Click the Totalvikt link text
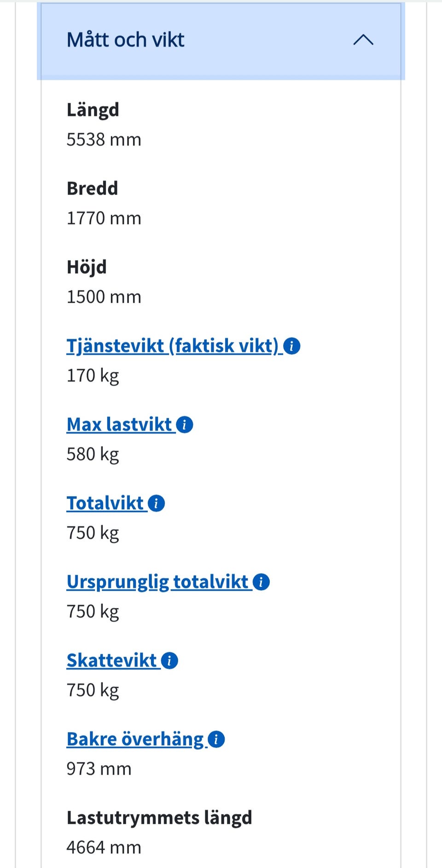 105,504
